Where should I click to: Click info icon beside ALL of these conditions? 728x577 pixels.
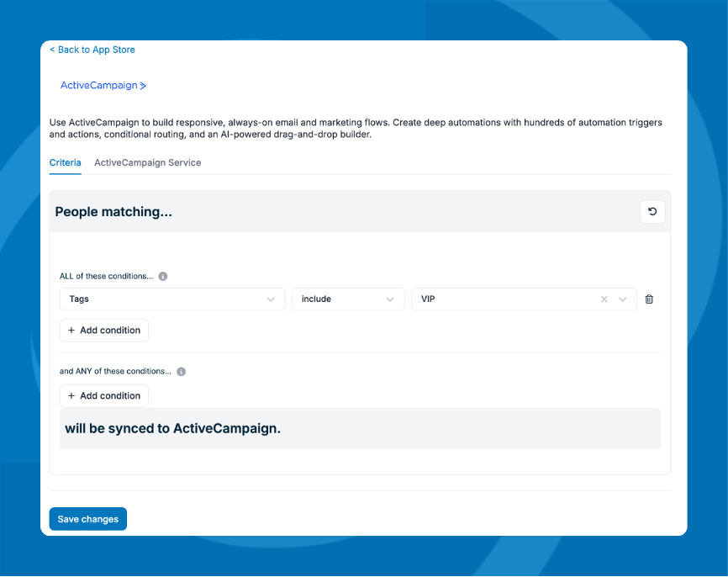[x=163, y=276]
